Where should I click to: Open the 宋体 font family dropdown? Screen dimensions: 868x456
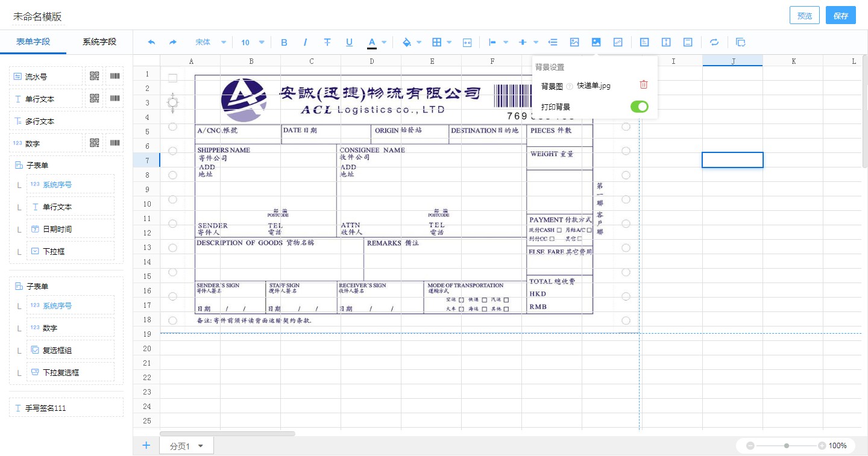[x=210, y=42]
